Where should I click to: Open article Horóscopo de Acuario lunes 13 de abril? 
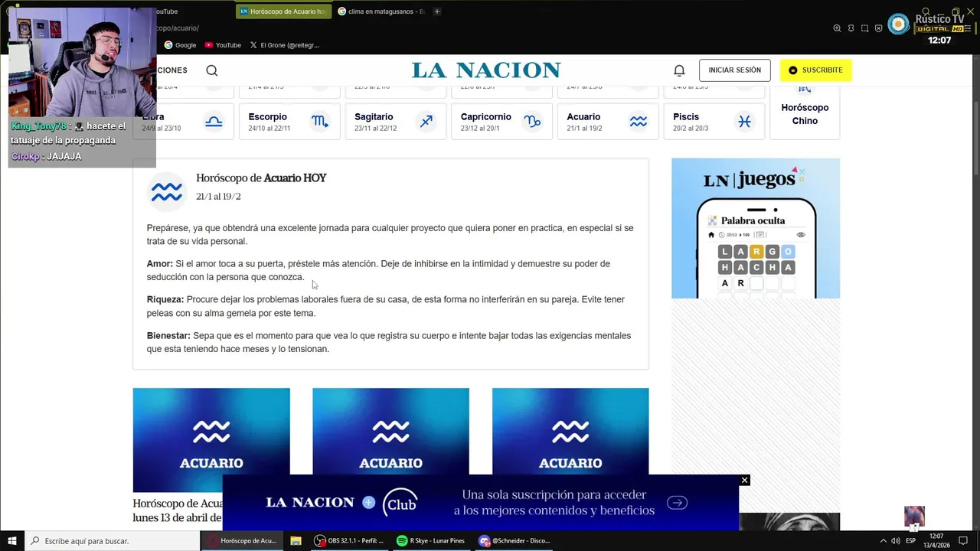pyautogui.click(x=178, y=510)
